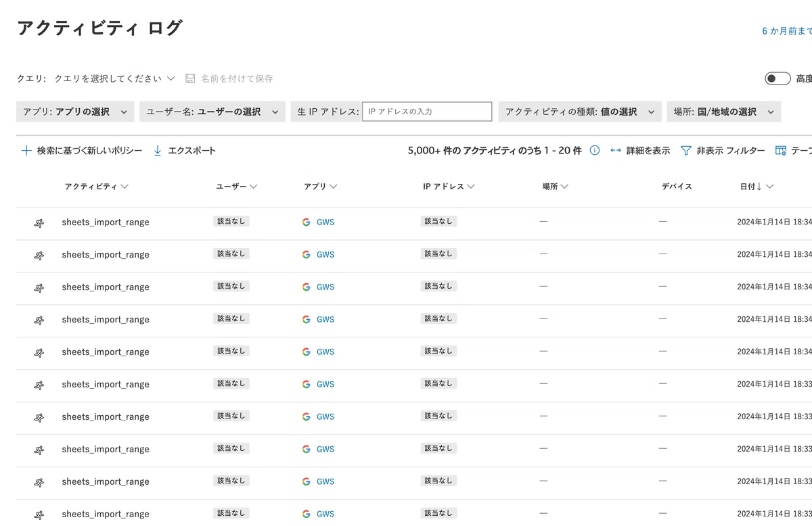This screenshot has height=526, width=812.
Task: Open the アクティビティの種類 値の選択 dropdown
Action: pyautogui.click(x=580, y=112)
